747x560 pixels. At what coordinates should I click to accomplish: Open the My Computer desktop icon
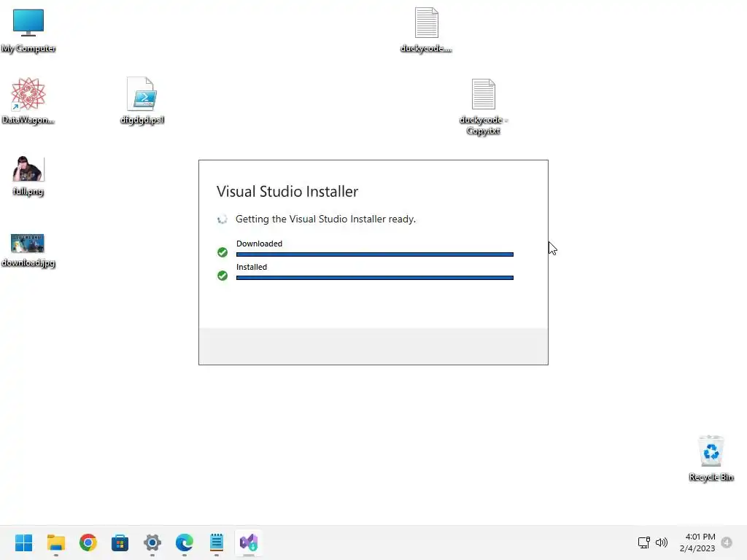(28, 31)
